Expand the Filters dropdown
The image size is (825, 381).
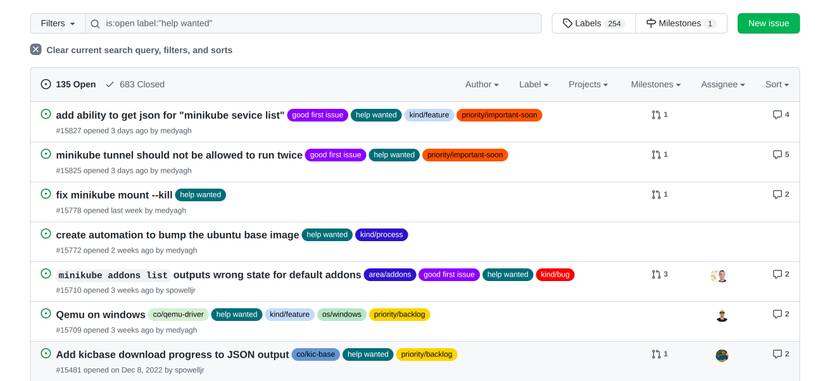click(x=58, y=24)
